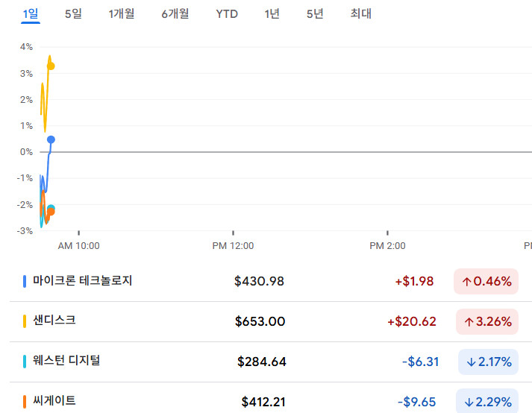532x413 pixels.
Task: Click the yellow 샌디스크 color marker
Action: point(25,321)
